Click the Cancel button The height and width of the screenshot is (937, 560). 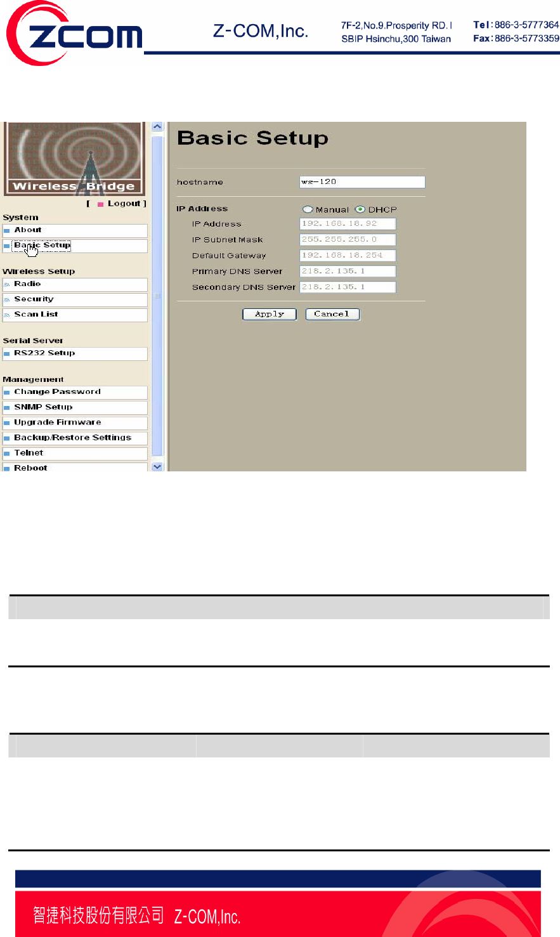pos(333,314)
